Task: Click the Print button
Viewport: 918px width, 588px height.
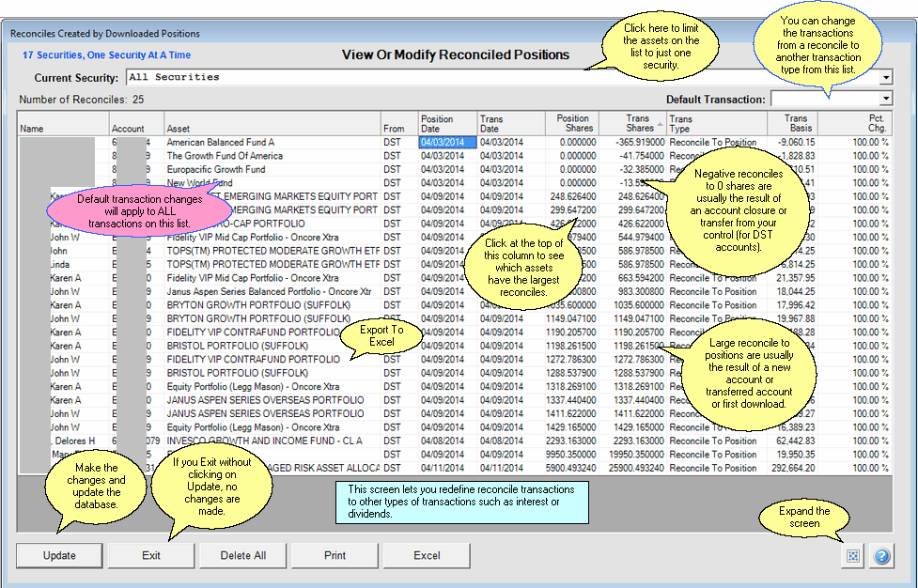Action: (335, 555)
